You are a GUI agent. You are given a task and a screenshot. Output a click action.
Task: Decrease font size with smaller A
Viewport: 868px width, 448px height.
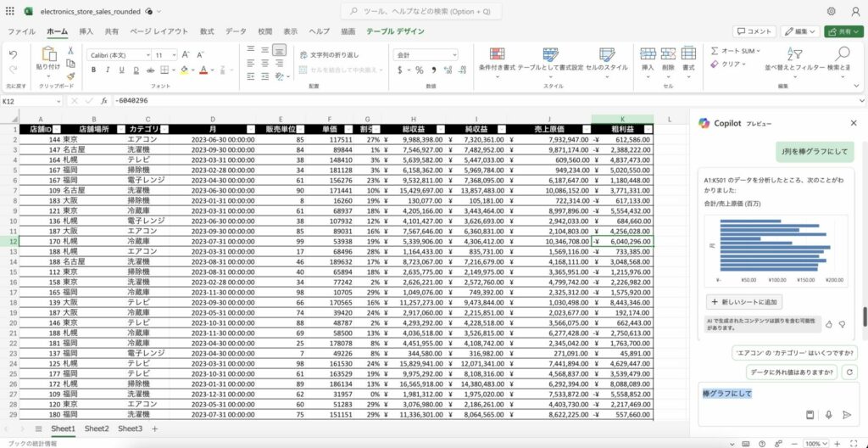200,55
